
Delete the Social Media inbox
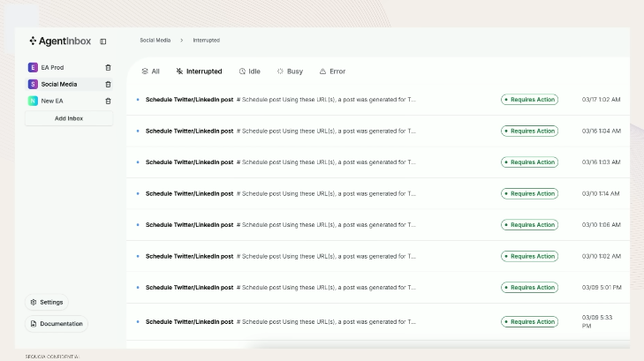click(108, 84)
